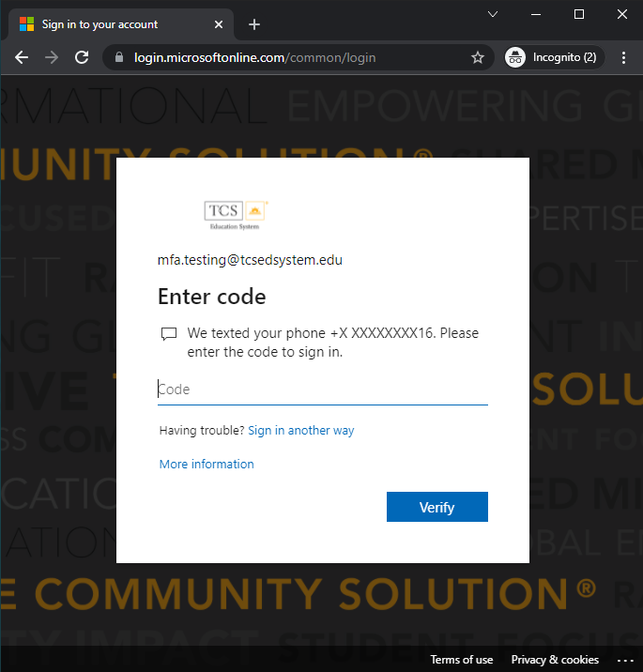The image size is (643, 672).
Task: Reload the sign-in page
Action: [x=82, y=57]
